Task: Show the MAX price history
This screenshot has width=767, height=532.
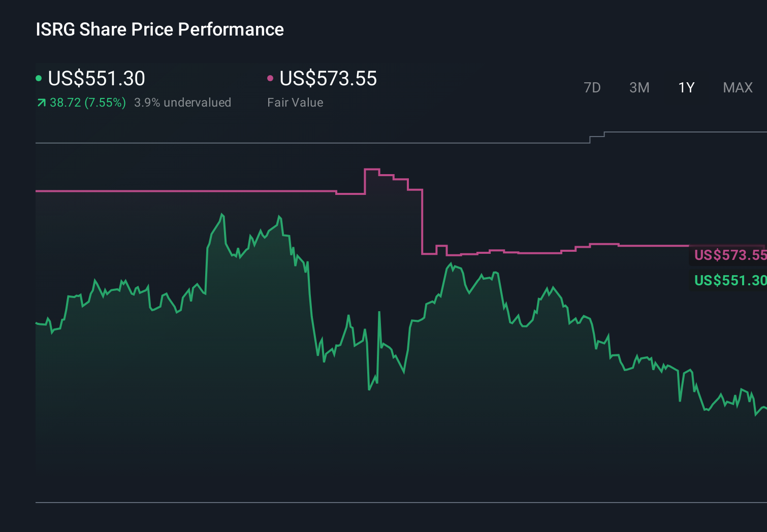Action: click(738, 88)
